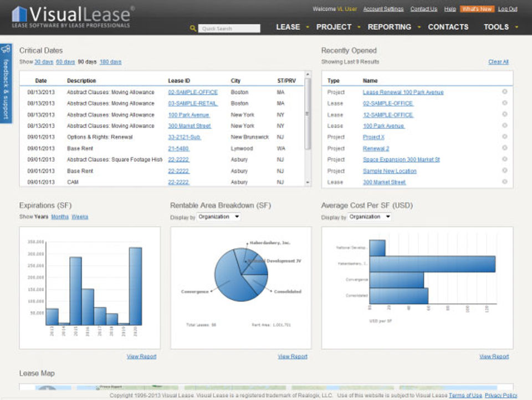Expand the LEASE menu arrow

pyautogui.click(x=308, y=27)
